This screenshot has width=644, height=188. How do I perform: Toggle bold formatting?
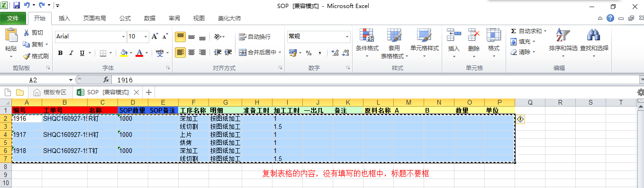click(x=60, y=53)
